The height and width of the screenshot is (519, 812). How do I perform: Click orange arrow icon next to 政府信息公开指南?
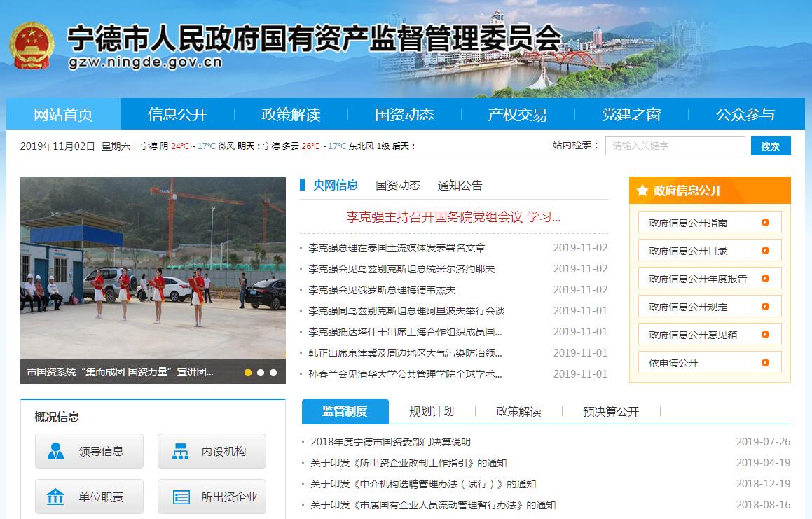[x=765, y=223]
